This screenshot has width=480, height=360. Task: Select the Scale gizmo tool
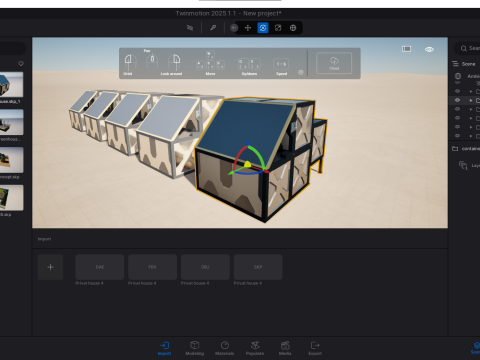(x=278, y=28)
